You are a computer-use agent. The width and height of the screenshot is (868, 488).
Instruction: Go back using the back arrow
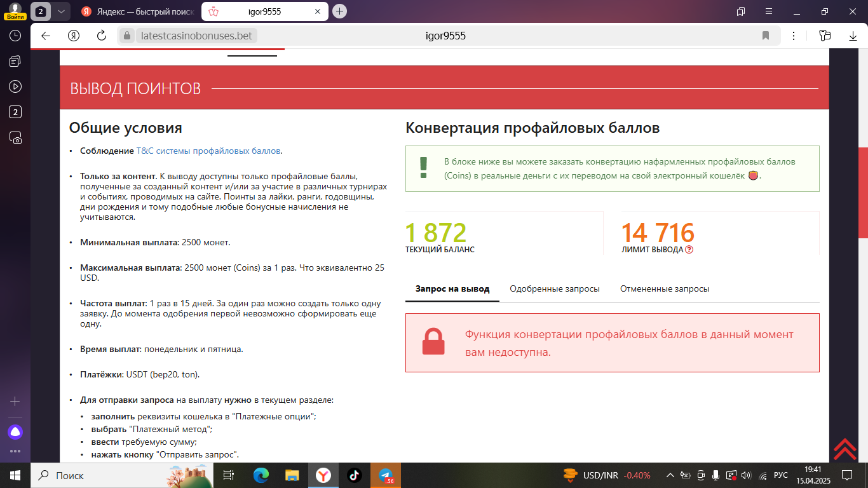(x=46, y=36)
